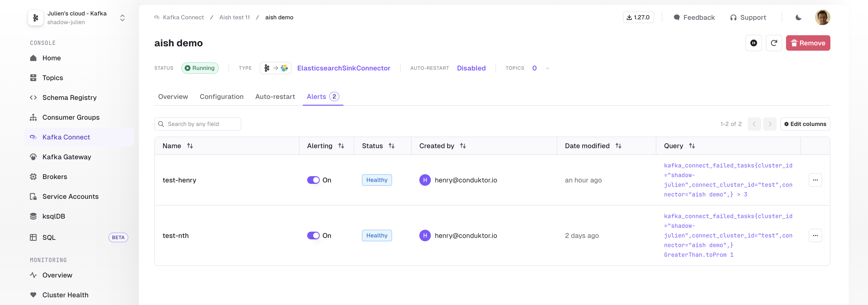Open the Edit columns button
This screenshot has width=868, height=305.
(x=805, y=124)
